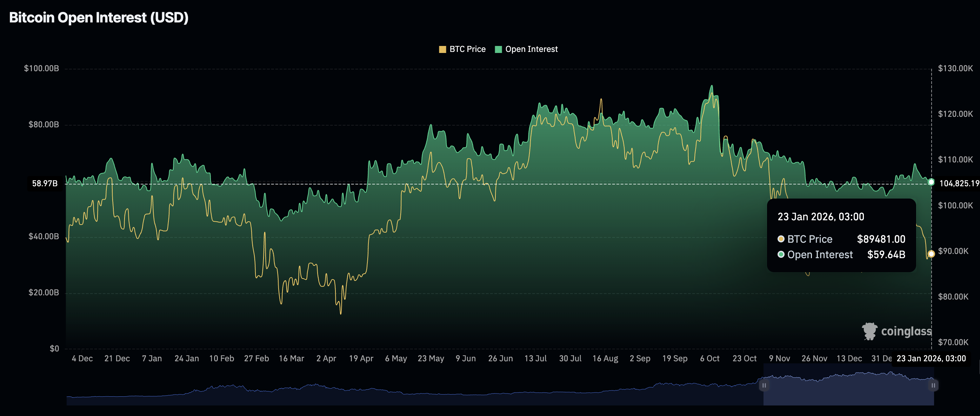Click the green dot beside Open Interest in tooltip
Image resolution: width=980 pixels, height=416 pixels.
click(781, 254)
